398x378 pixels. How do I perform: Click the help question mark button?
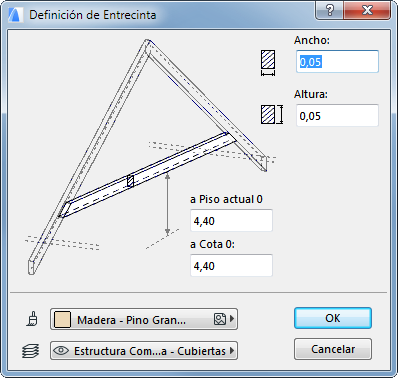[x=329, y=10]
